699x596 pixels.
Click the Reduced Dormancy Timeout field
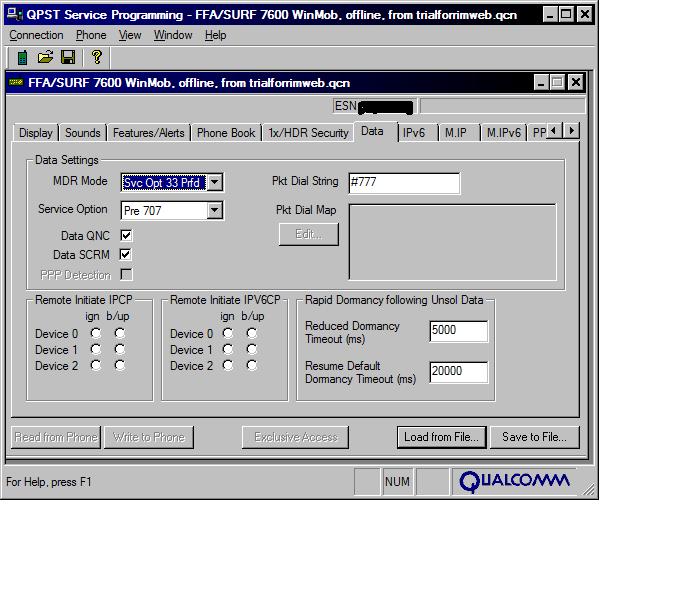point(459,331)
